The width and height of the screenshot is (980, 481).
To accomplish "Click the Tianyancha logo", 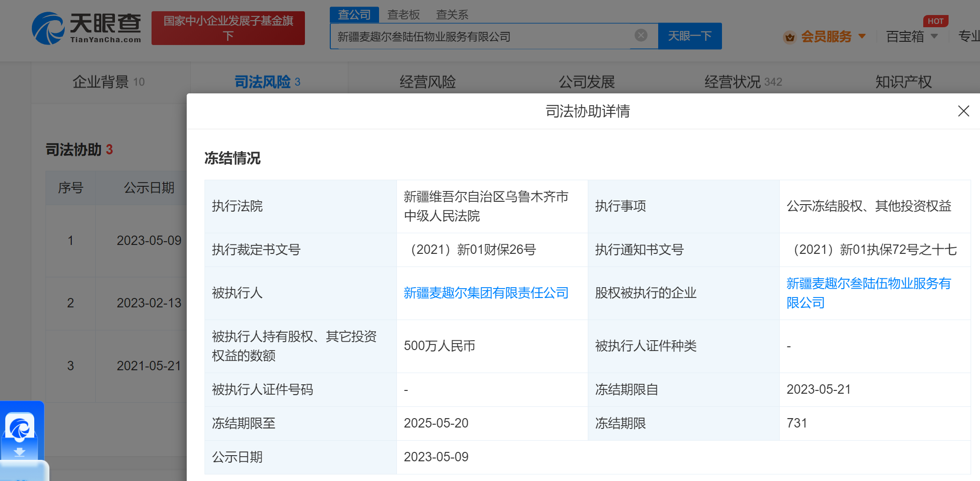I will click(x=86, y=28).
